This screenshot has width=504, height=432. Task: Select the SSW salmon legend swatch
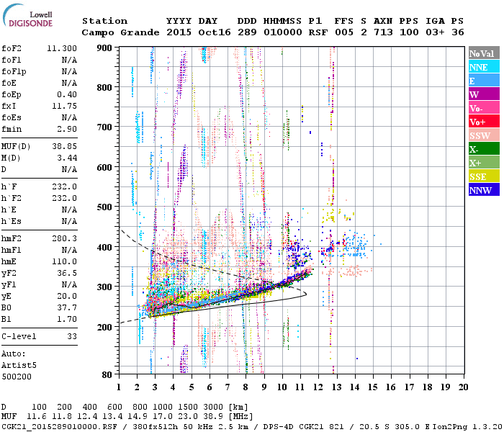click(484, 135)
